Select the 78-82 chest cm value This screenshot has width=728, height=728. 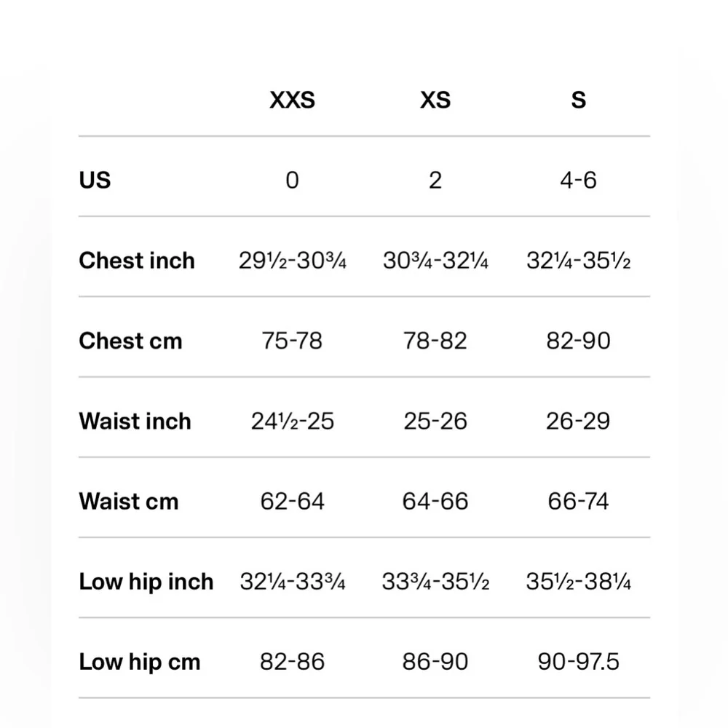click(x=435, y=341)
